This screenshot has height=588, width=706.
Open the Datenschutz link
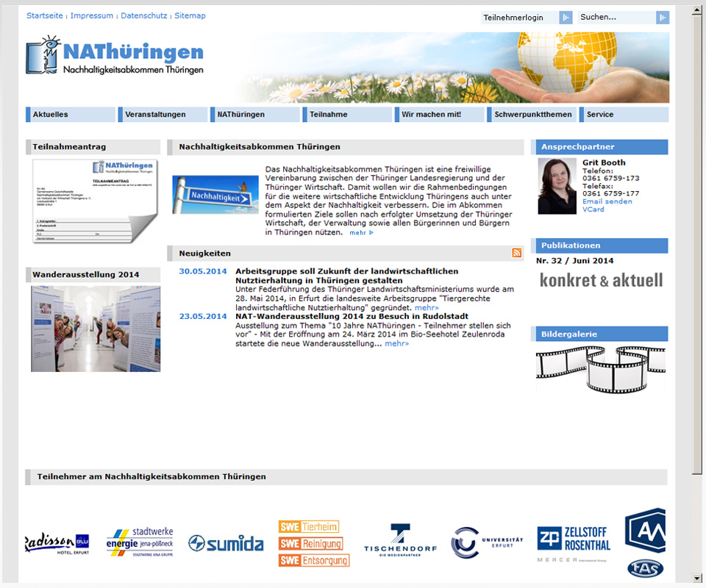click(x=143, y=15)
